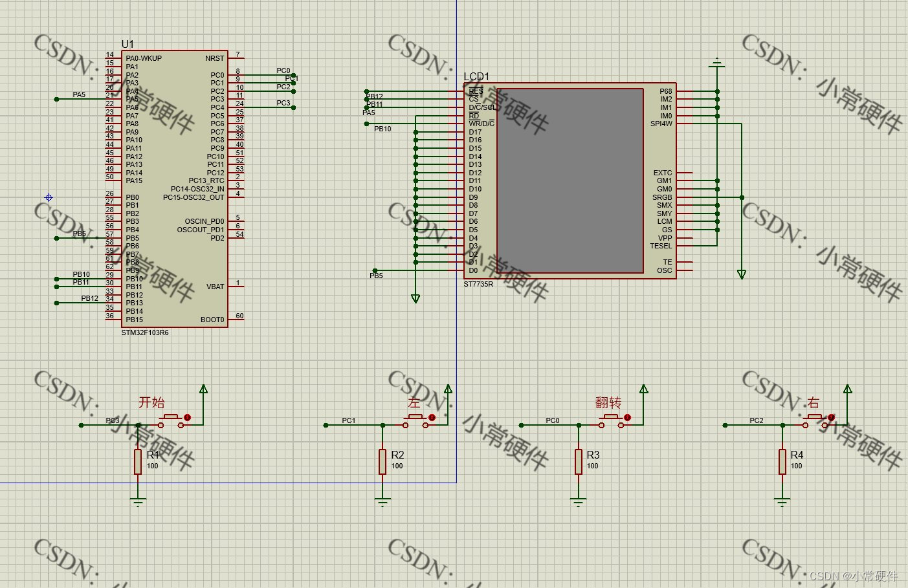
Task: Click the OSCIN_PD0 pin name on U1
Action: click(x=205, y=221)
